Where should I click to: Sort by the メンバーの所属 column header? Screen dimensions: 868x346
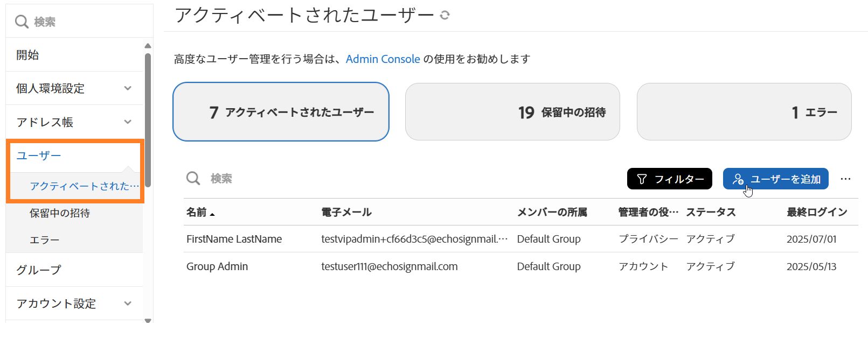552,212
